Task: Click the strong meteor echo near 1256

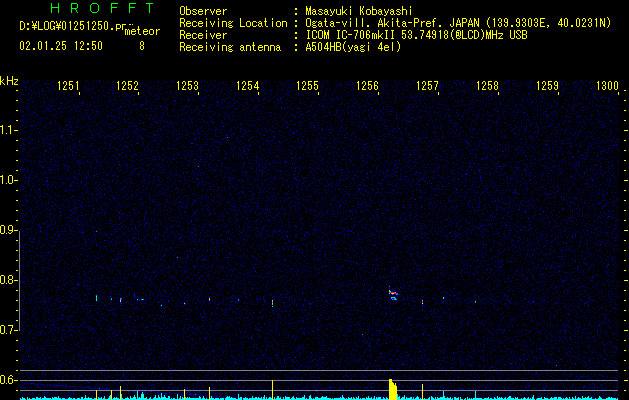Action: [393, 294]
